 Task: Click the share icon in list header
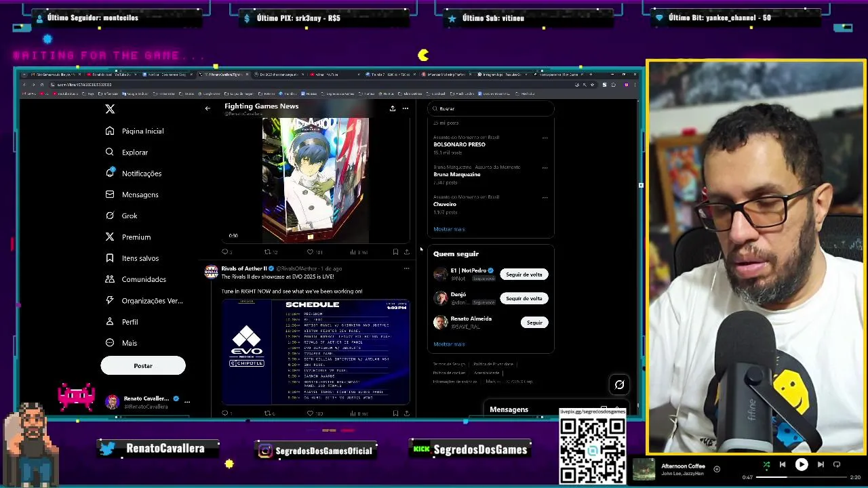click(392, 108)
